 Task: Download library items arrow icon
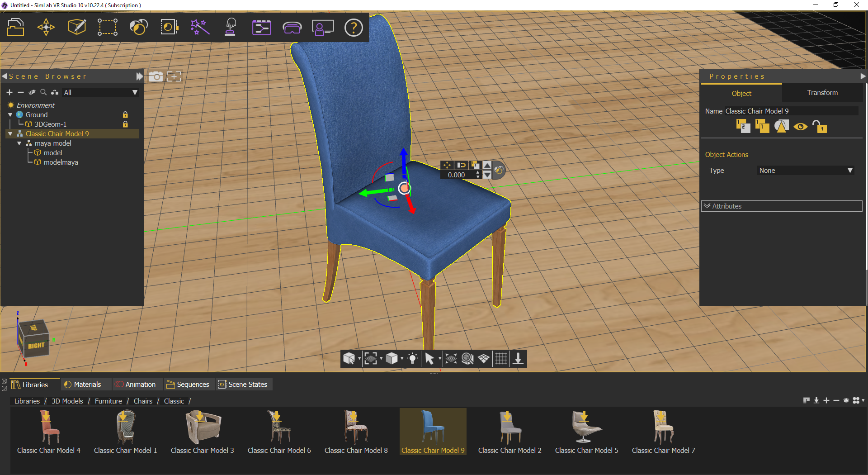tap(816, 400)
